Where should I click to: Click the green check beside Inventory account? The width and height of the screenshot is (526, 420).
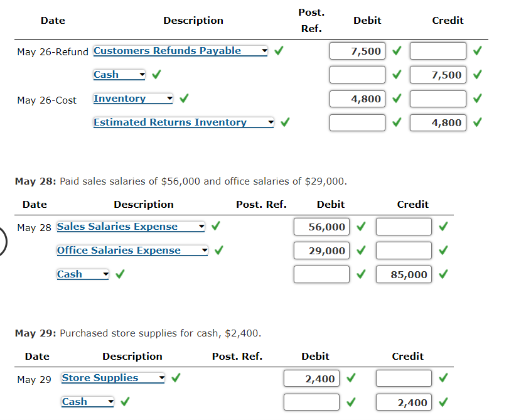(x=185, y=99)
